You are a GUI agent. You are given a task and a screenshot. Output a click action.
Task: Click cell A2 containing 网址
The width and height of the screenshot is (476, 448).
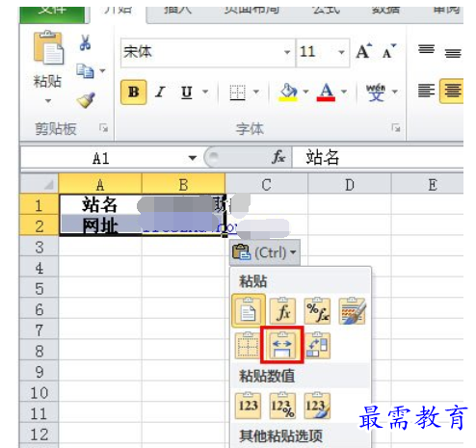click(x=100, y=225)
